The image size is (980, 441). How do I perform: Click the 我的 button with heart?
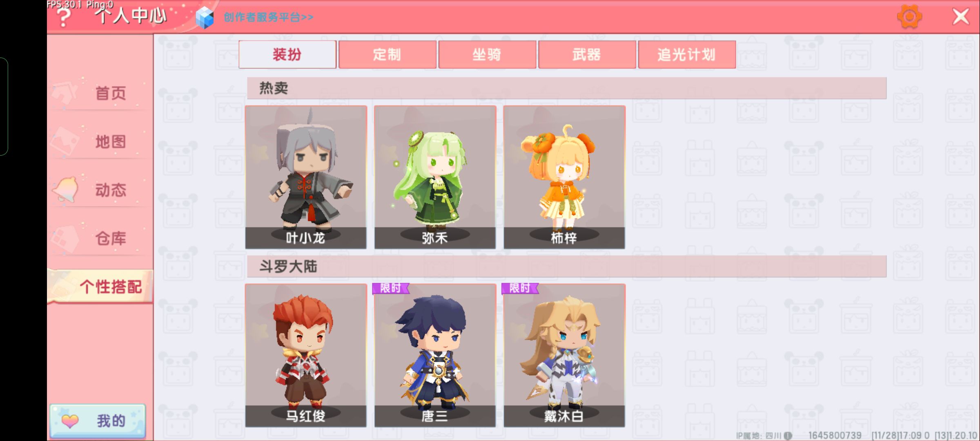[x=98, y=421]
